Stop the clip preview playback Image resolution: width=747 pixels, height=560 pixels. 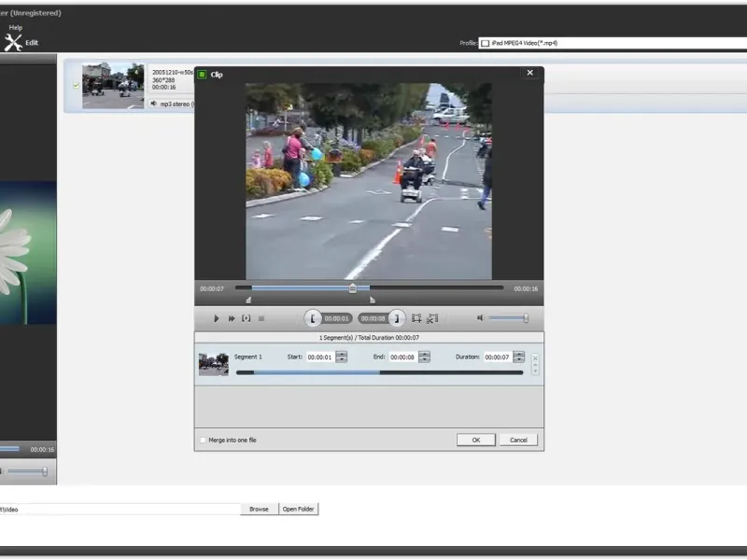(x=261, y=318)
